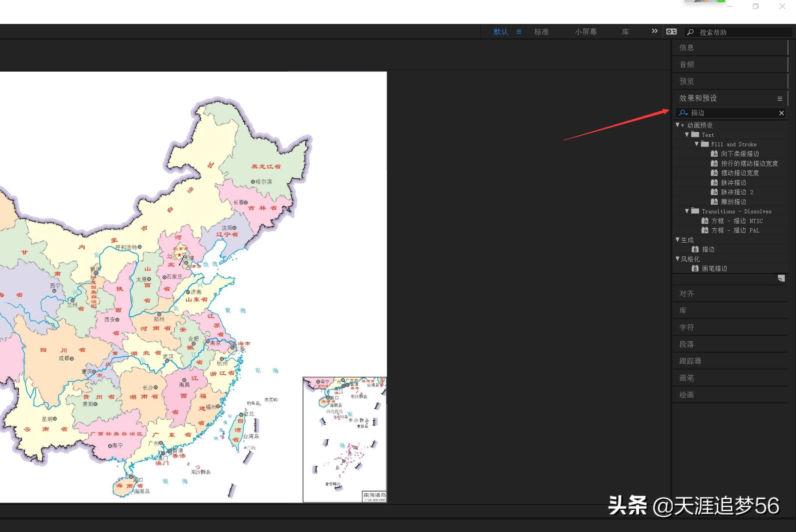Screen dimensions: 796x532
Task: Open the workspace settings icon near search
Action: point(671,32)
